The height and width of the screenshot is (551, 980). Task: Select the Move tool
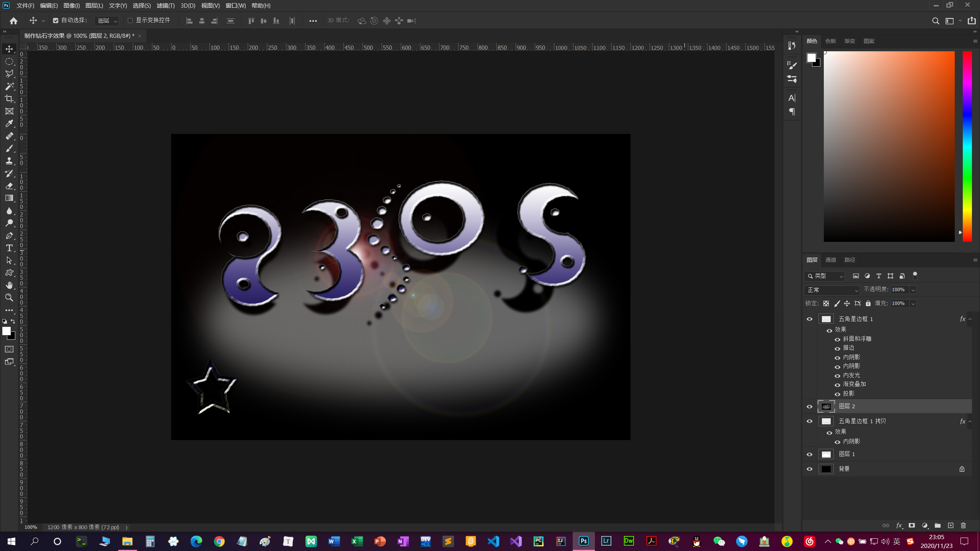(x=9, y=49)
